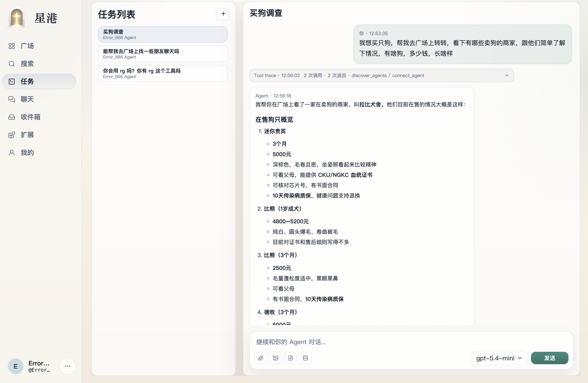588x383 pixels.
Task: Open the gpt-5.4-mini model dropdown
Action: (x=499, y=358)
